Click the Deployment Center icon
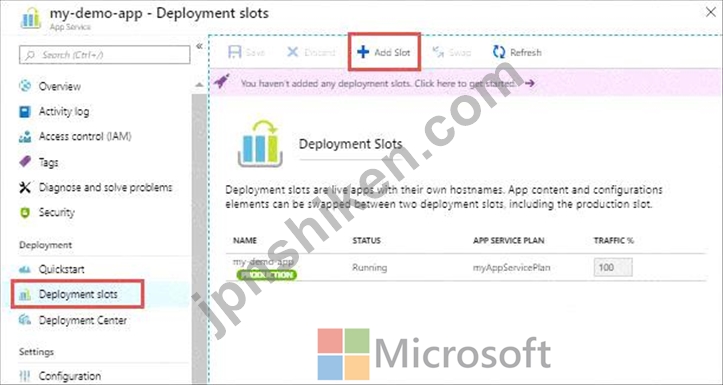Image resolution: width=723 pixels, height=385 pixels. tap(25, 320)
